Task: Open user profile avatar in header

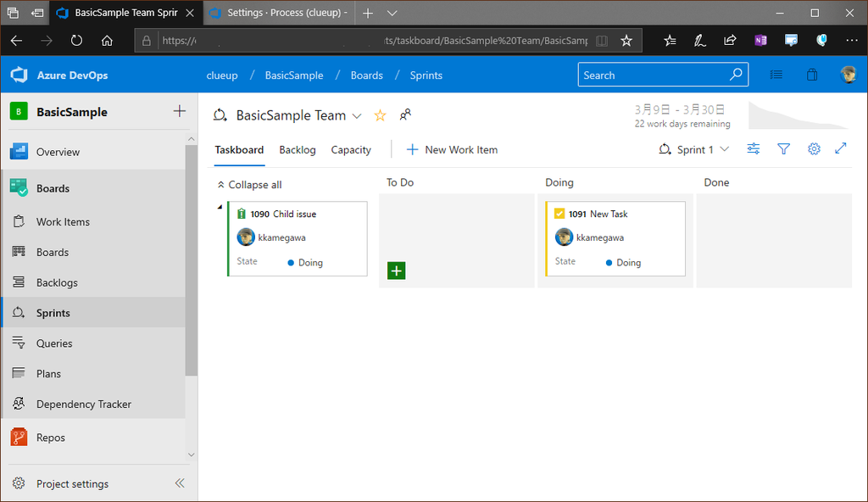Action: (848, 75)
